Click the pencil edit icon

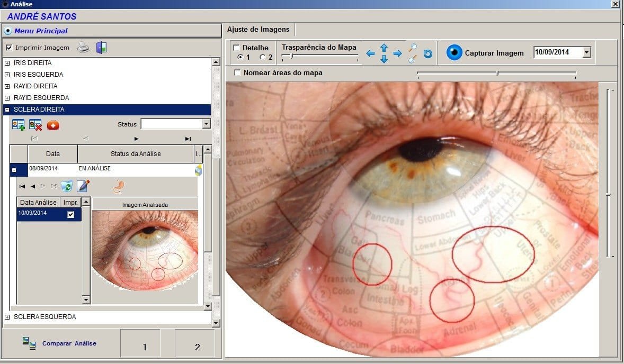(x=83, y=186)
